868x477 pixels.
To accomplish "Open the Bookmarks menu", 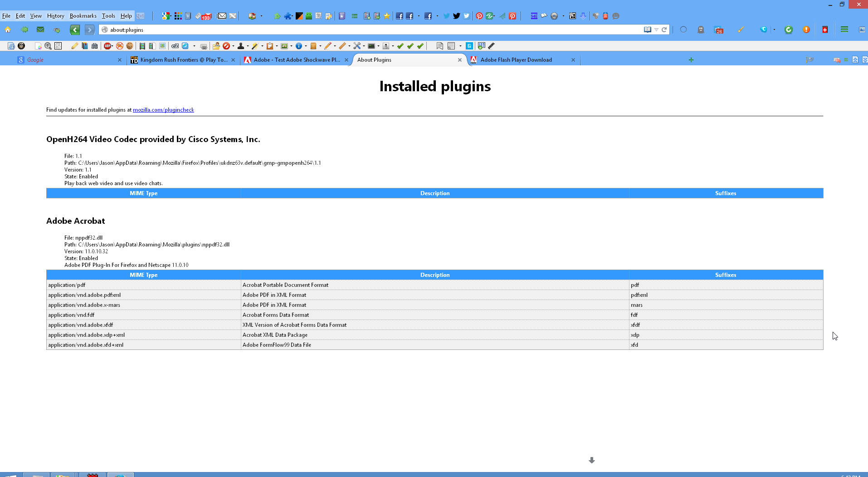I will coord(83,16).
